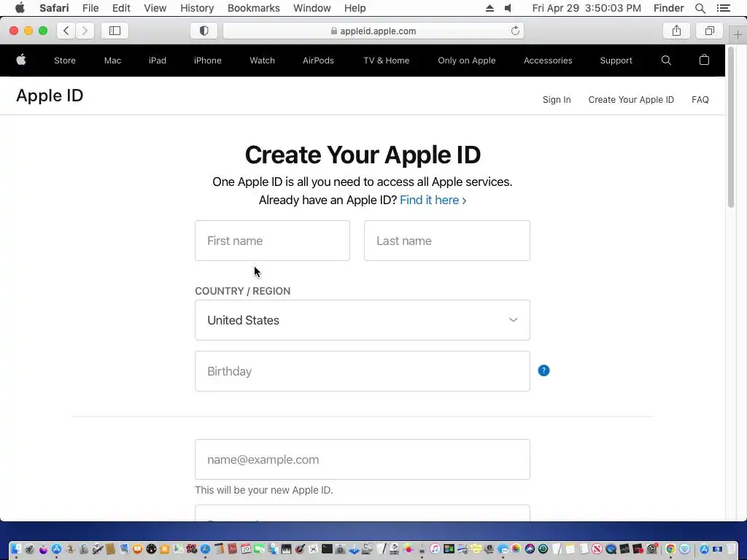This screenshot has height=560, width=747.
Task: Show the Safari tab overview
Action: pos(710,31)
